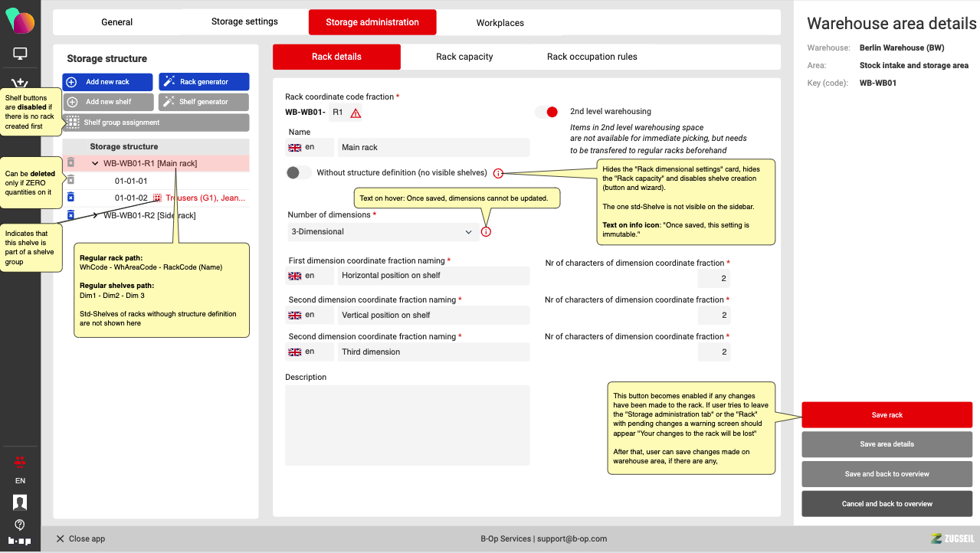The width and height of the screenshot is (980, 553).
Task: Open the monitor icon in the left sidebar
Action: pyautogui.click(x=20, y=54)
